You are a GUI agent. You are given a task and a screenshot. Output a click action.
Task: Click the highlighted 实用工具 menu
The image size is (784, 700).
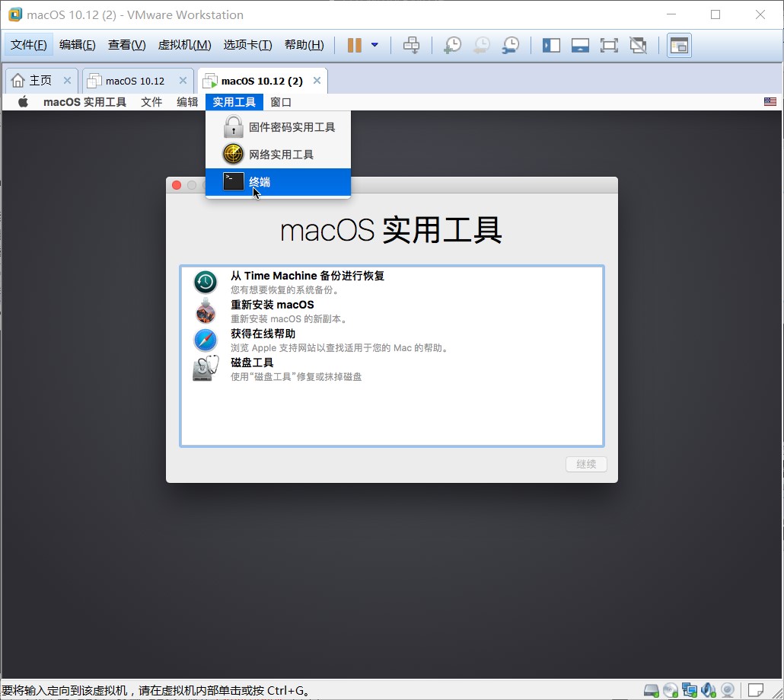tap(234, 102)
